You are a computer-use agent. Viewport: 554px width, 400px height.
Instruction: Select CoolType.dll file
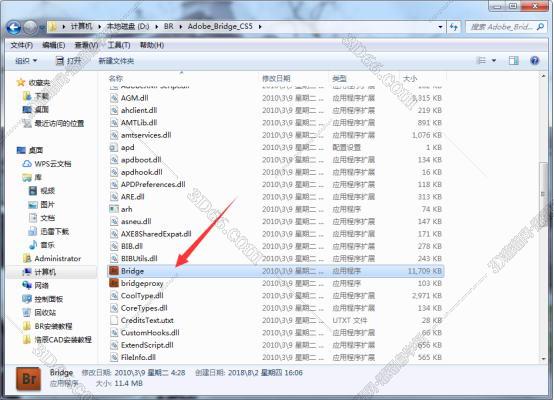click(142, 296)
